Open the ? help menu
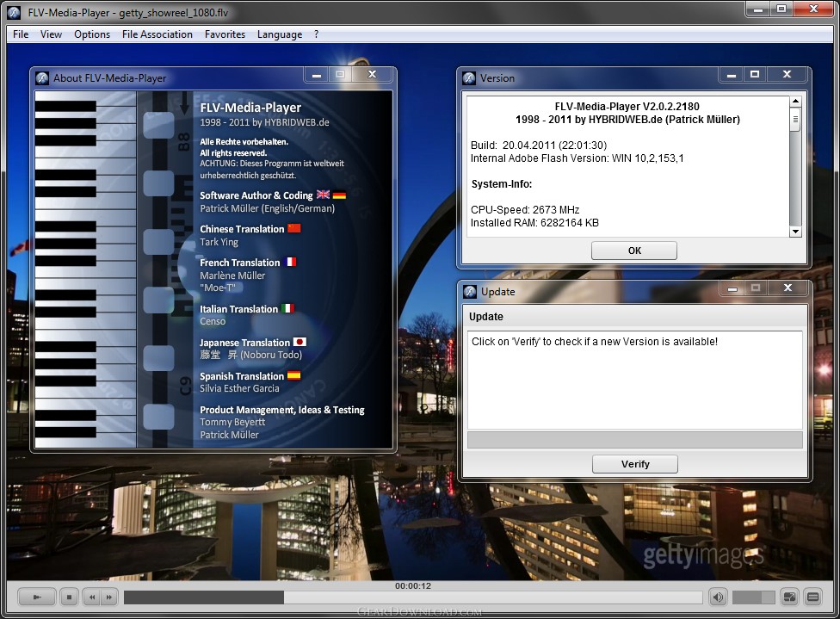This screenshot has height=619, width=840. point(317,34)
